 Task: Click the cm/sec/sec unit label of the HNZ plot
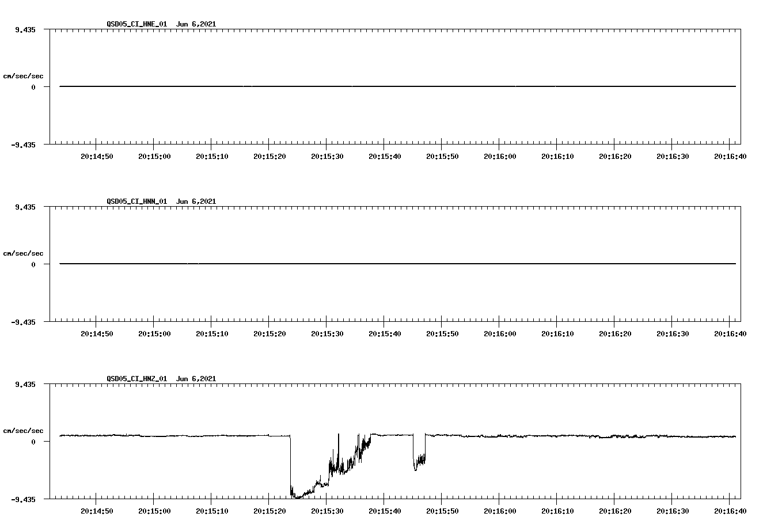(x=23, y=431)
